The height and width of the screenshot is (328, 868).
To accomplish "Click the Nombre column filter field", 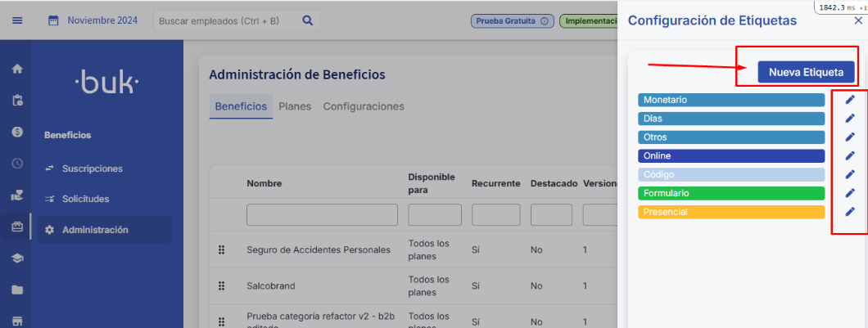I will 322,214.
